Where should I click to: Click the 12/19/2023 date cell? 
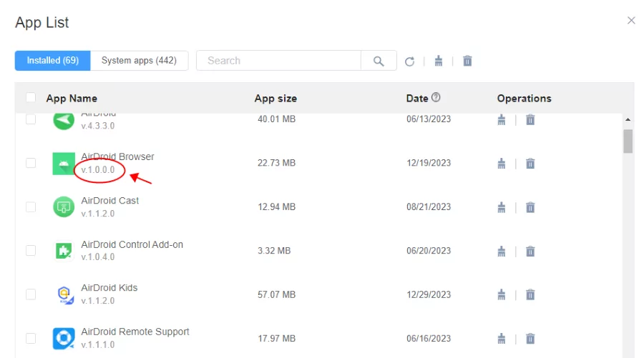coord(429,163)
